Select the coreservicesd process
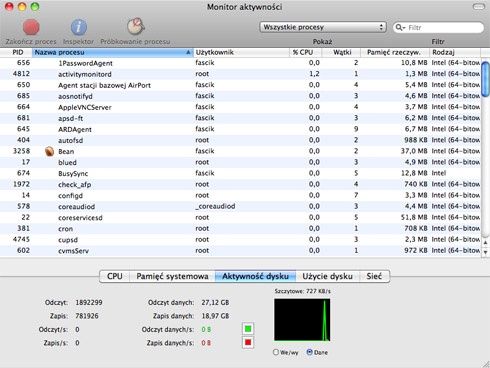This screenshot has width=490, height=368. (240, 218)
